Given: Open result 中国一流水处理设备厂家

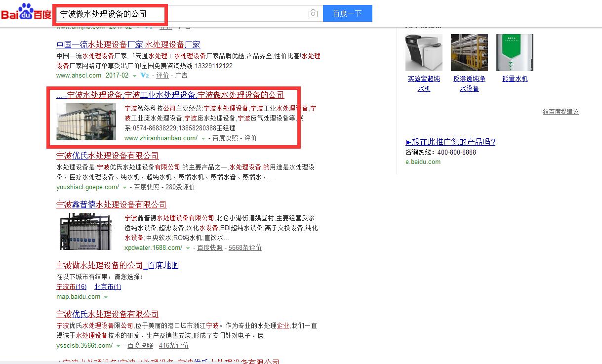Looking at the screenshot, I should click(x=128, y=44).
